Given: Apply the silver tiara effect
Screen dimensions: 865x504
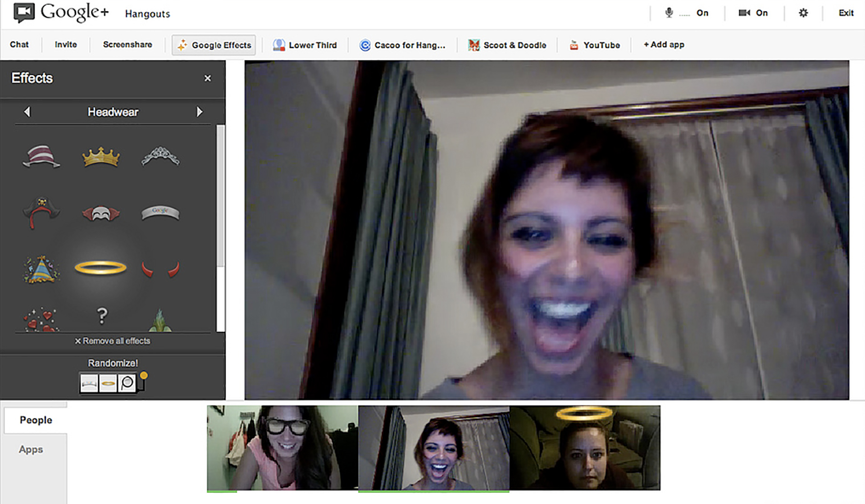Looking at the screenshot, I should point(160,156).
